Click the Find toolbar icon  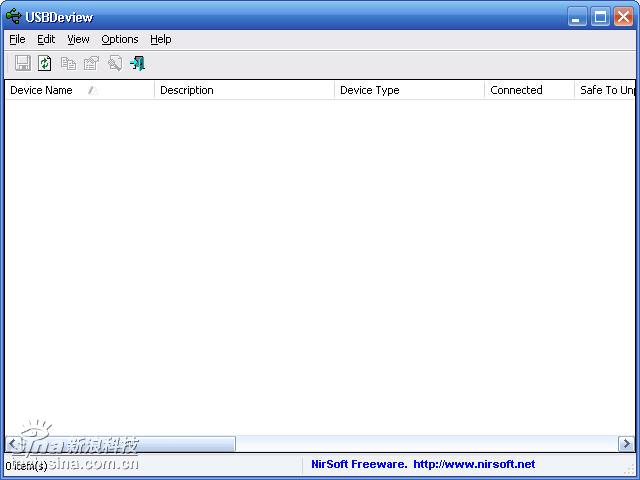(x=114, y=63)
